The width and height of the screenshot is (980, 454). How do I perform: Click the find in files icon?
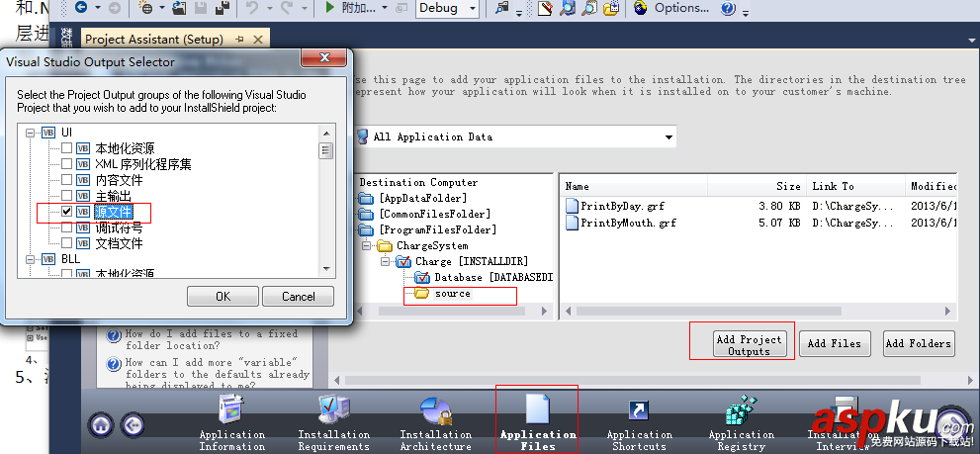[502, 8]
